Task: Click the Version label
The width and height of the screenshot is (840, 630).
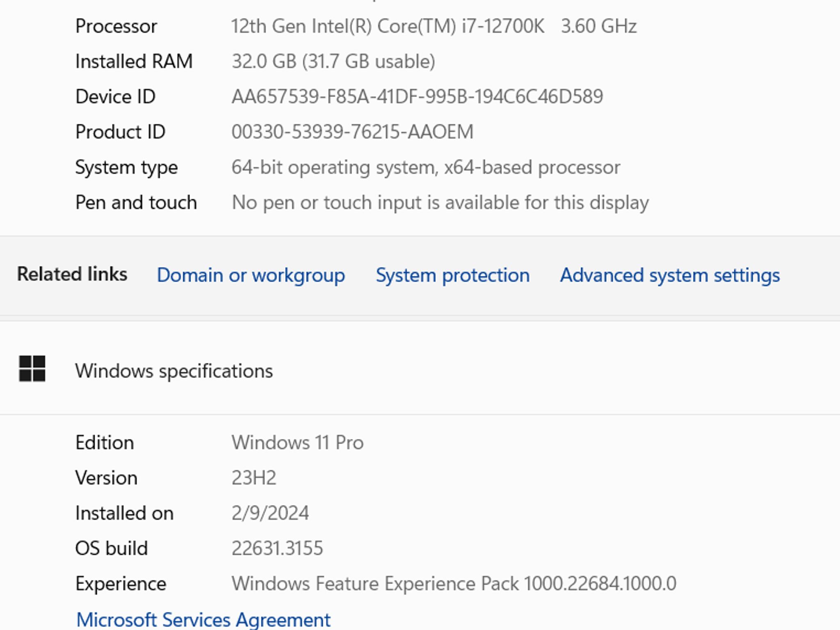Action: coord(106,478)
